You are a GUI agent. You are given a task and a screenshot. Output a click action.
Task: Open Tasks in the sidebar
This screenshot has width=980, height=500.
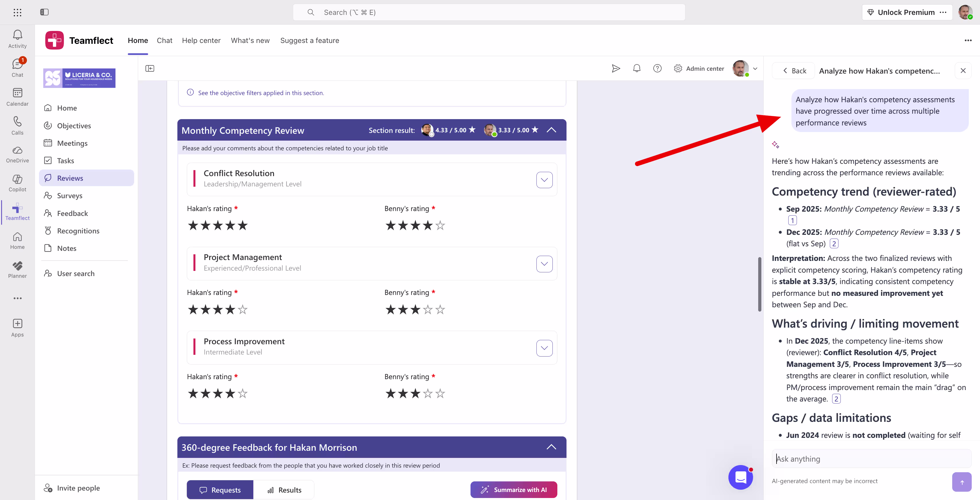(86, 160)
